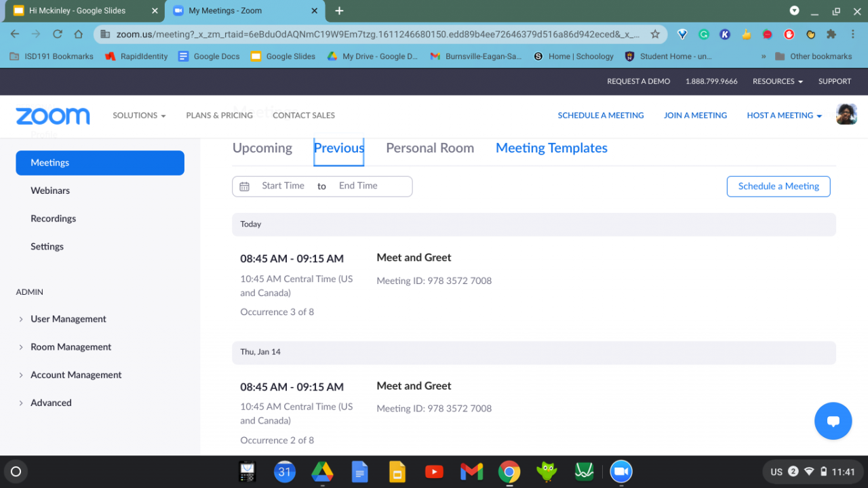The width and height of the screenshot is (868, 488).
Task: Open Duolingo from the shelf
Action: coord(547,472)
